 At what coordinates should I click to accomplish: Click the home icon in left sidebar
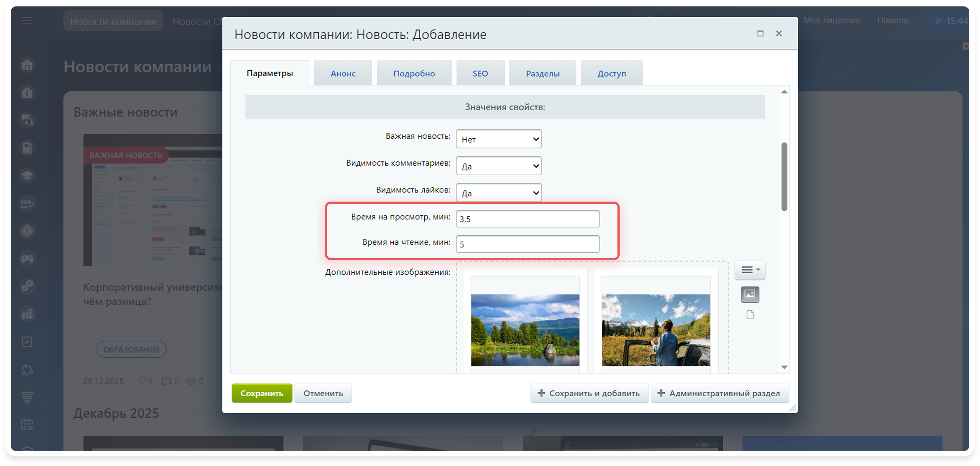[x=27, y=65]
